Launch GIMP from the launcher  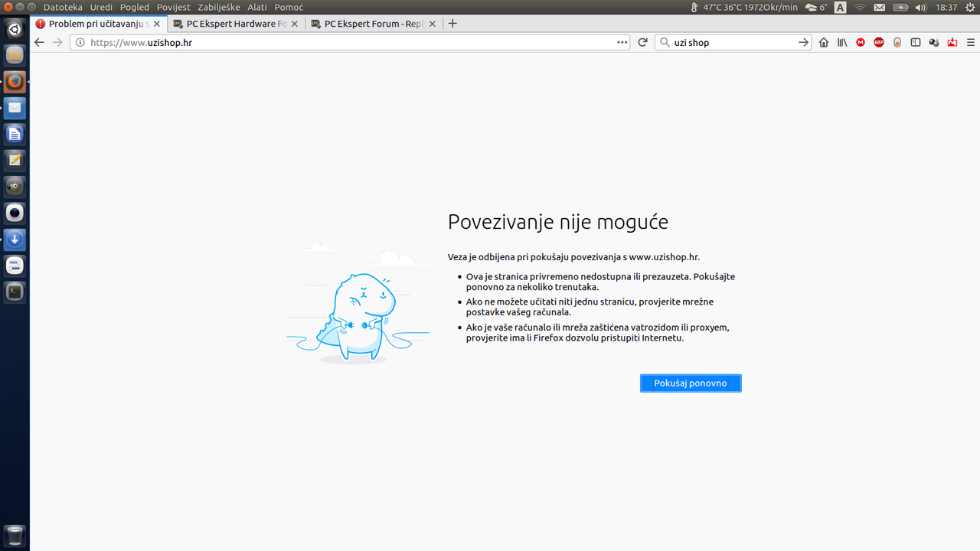coord(15,187)
